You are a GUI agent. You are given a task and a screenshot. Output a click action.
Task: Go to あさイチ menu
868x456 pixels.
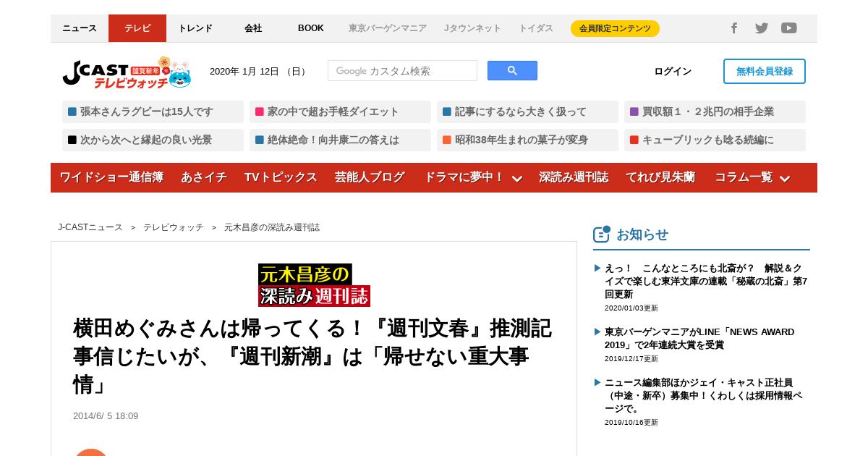[204, 177]
